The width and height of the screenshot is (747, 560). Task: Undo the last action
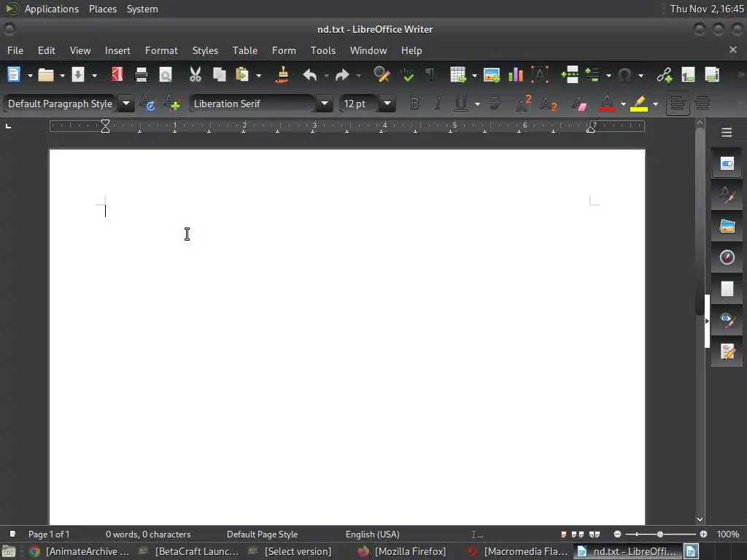pos(309,75)
